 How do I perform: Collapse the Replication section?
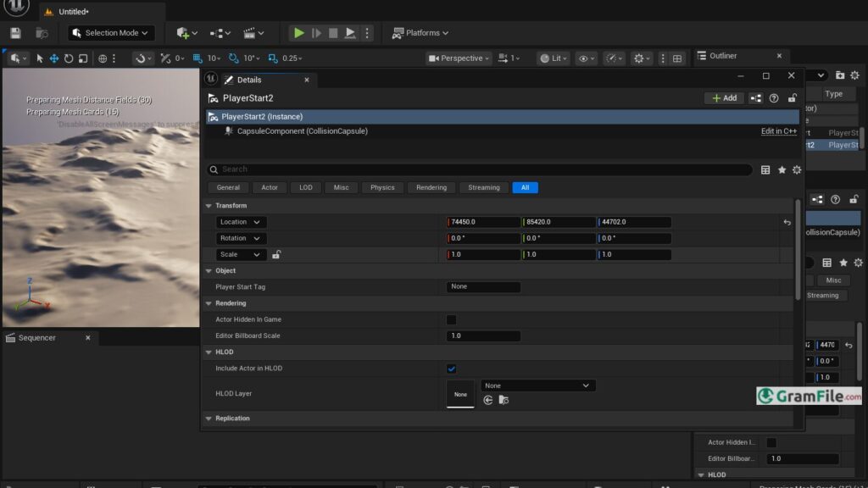point(209,419)
